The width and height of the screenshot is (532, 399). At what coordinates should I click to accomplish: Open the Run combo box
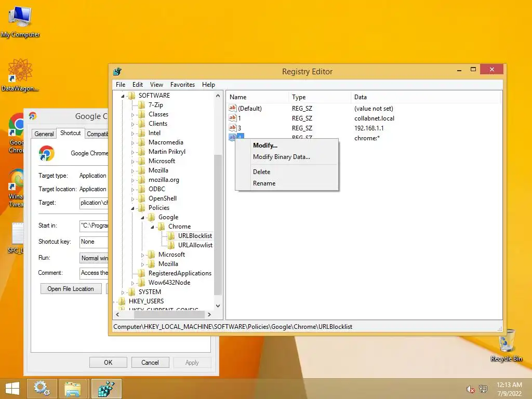point(94,258)
